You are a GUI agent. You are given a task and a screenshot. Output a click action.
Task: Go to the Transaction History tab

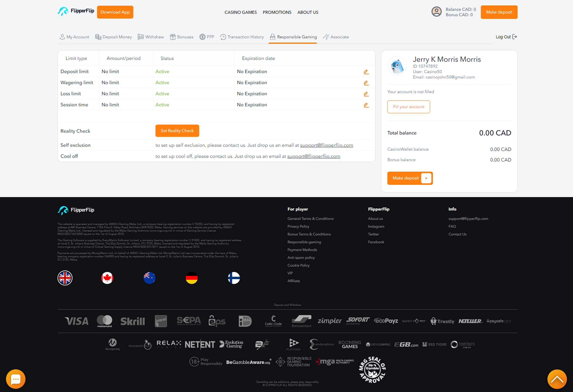point(242,37)
